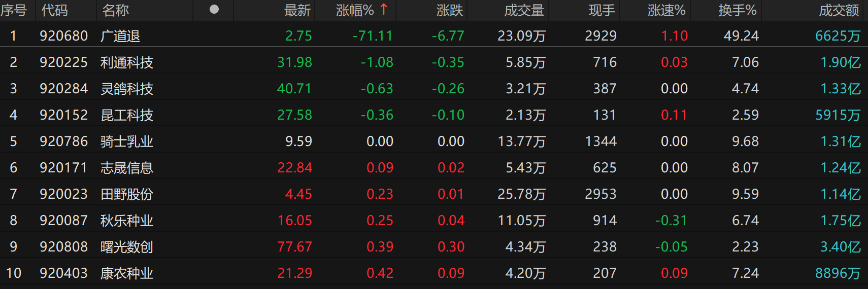Click turnover amount 1.90亿
Screen dimensions: 868x289
pos(841,62)
